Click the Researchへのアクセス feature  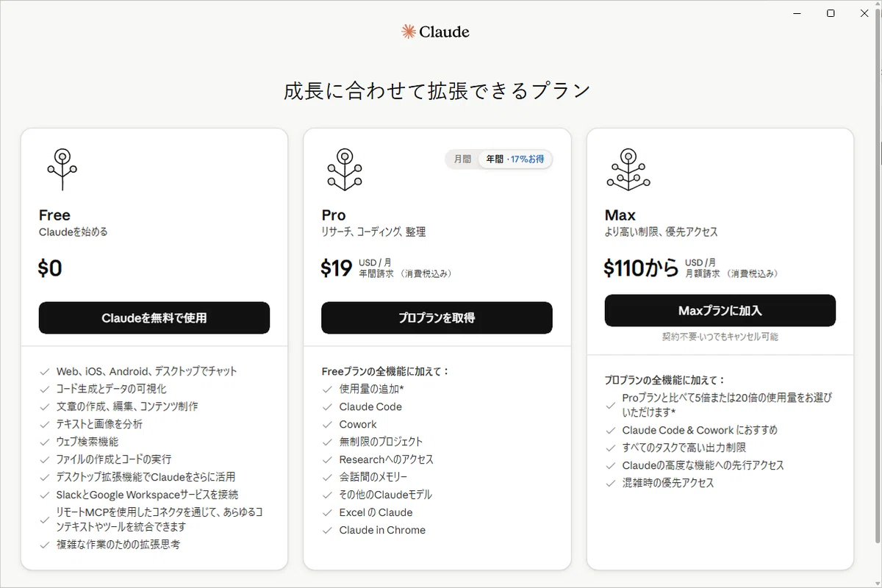(x=387, y=459)
